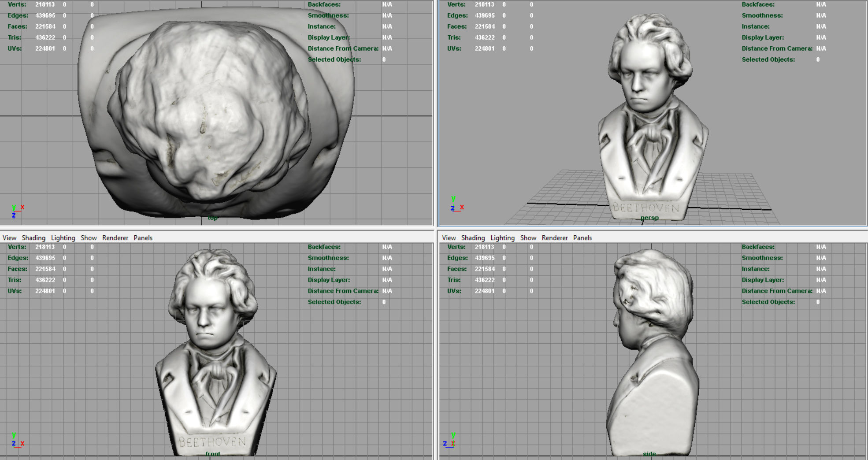
Task: Open the Show menu in front viewport panel
Action: pyautogui.click(x=89, y=237)
